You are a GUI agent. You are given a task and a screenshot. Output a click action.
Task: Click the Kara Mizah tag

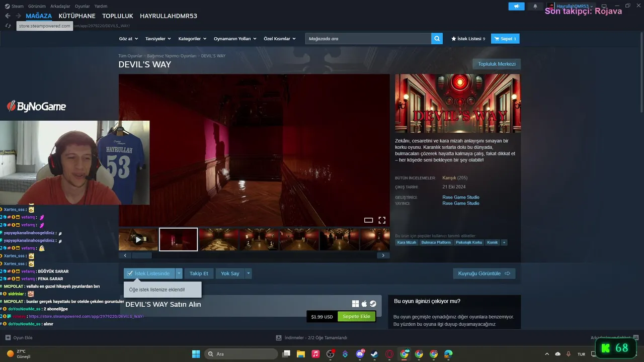tap(407, 242)
